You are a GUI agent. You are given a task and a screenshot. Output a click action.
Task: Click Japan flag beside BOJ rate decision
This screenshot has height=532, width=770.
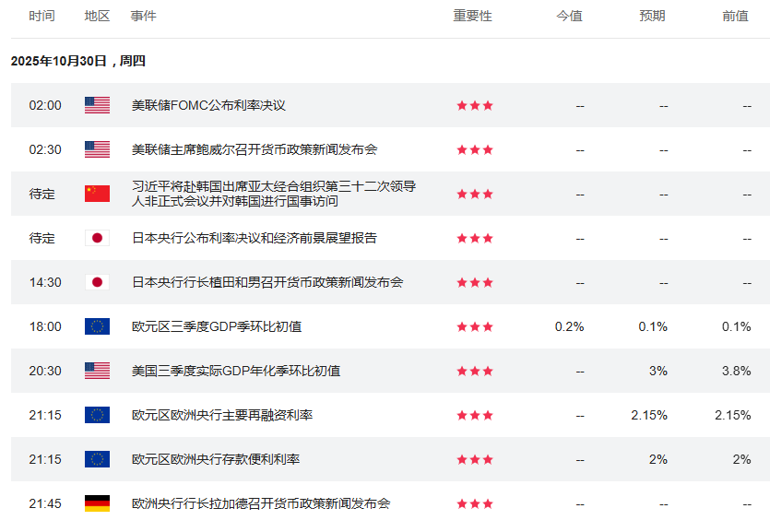(x=97, y=238)
